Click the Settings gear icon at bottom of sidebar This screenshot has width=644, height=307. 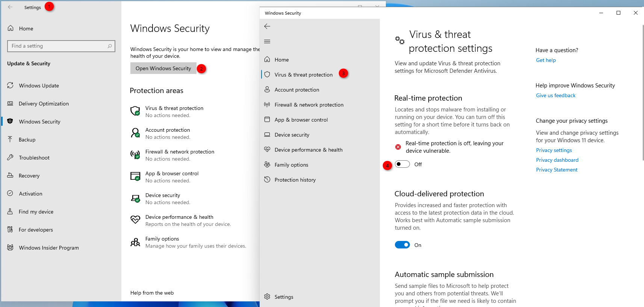(267, 296)
